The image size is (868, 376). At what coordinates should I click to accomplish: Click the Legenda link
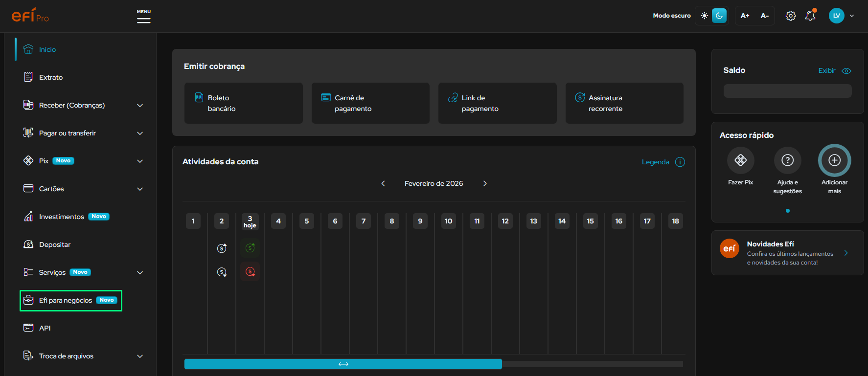click(655, 162)
